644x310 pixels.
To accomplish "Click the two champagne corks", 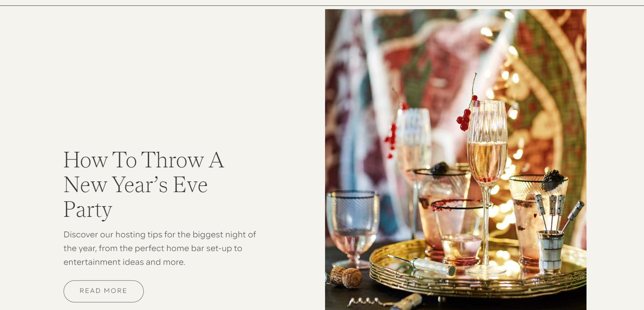I will pyautogui.click(x=345, y=277).
